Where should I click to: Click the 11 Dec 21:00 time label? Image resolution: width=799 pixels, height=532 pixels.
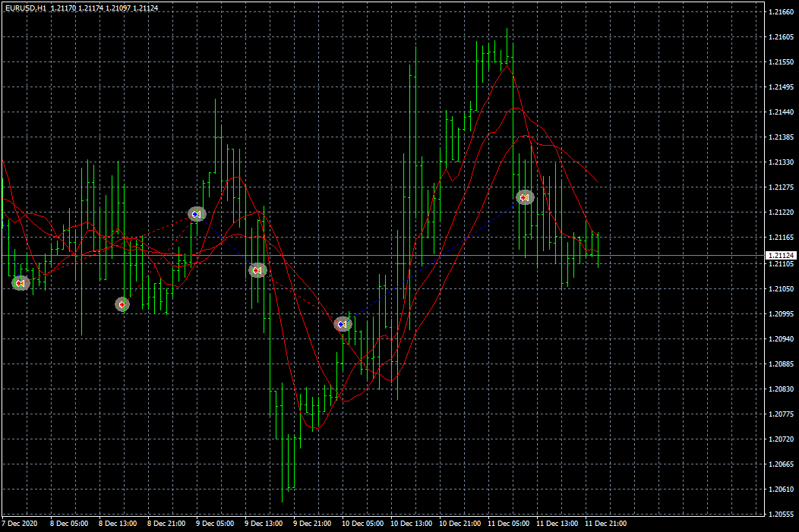pos(606,524)
